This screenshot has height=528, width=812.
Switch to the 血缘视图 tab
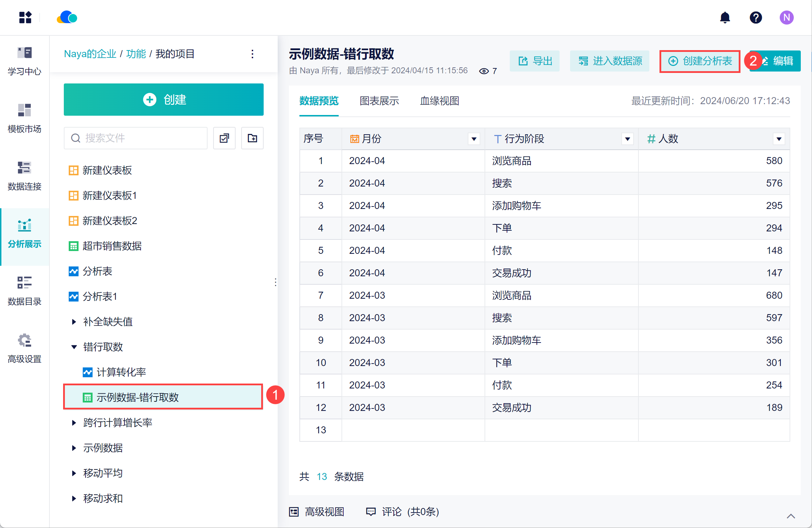point(440,101)
